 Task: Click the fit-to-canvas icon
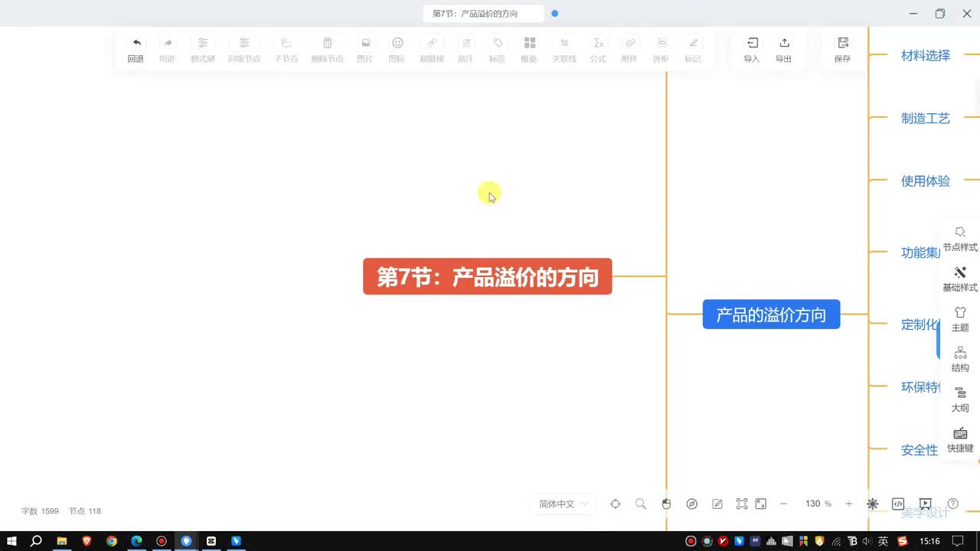point(742,504)
